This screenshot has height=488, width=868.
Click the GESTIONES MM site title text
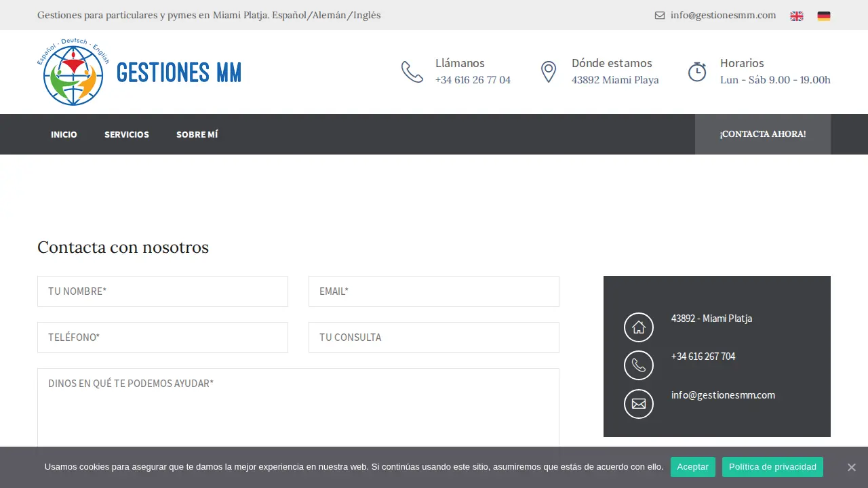(179, 72)
